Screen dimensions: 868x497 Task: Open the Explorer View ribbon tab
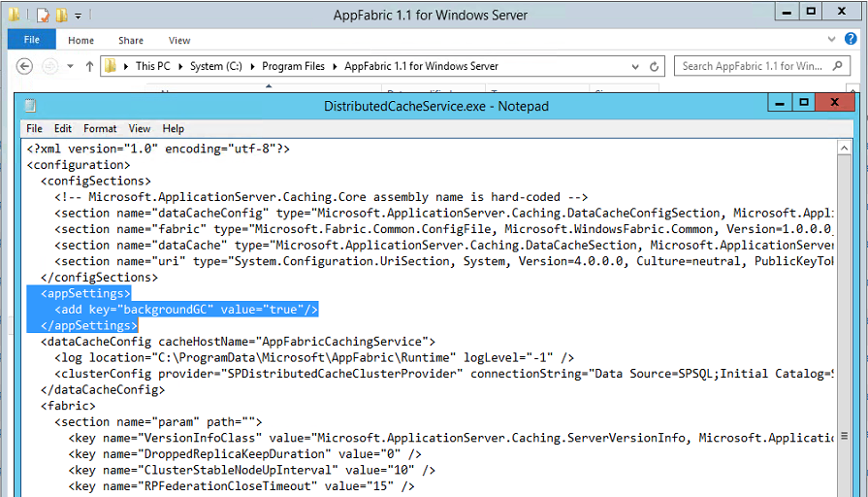click(179, 41)
